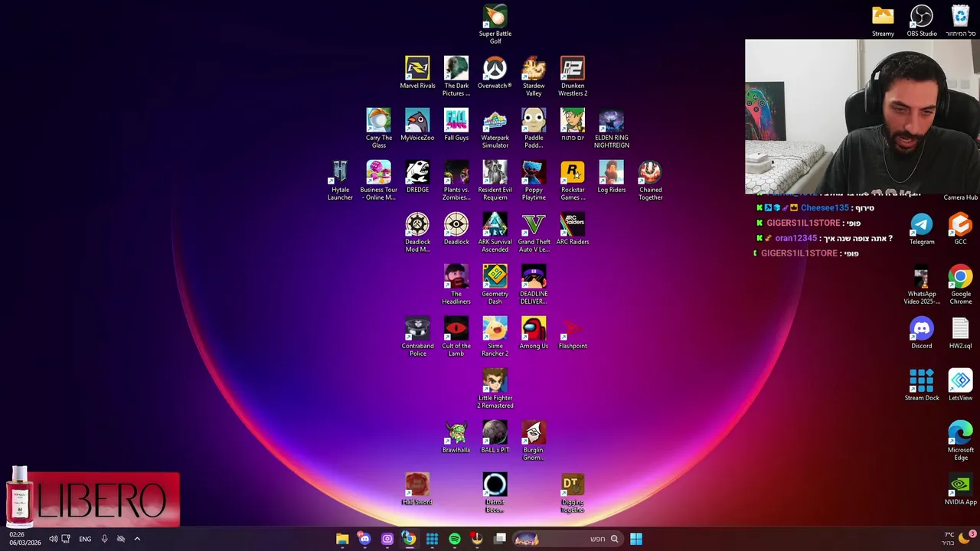Open Google Chrome desktop shortcut
The height and width of the screenshot is (551, 980).
click(960, 284)
